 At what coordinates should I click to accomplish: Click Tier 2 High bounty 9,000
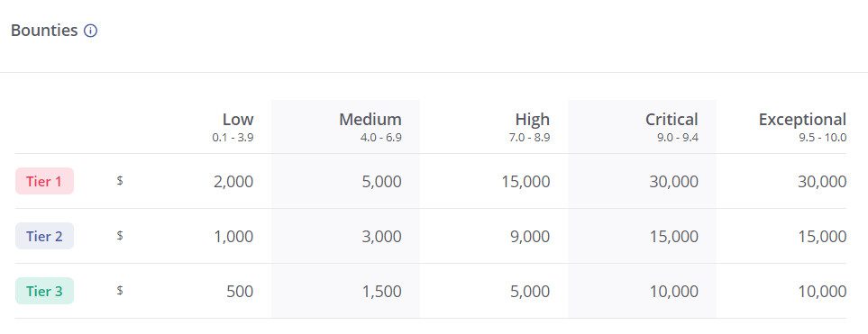pyautogui.click(x=530, y=236)
